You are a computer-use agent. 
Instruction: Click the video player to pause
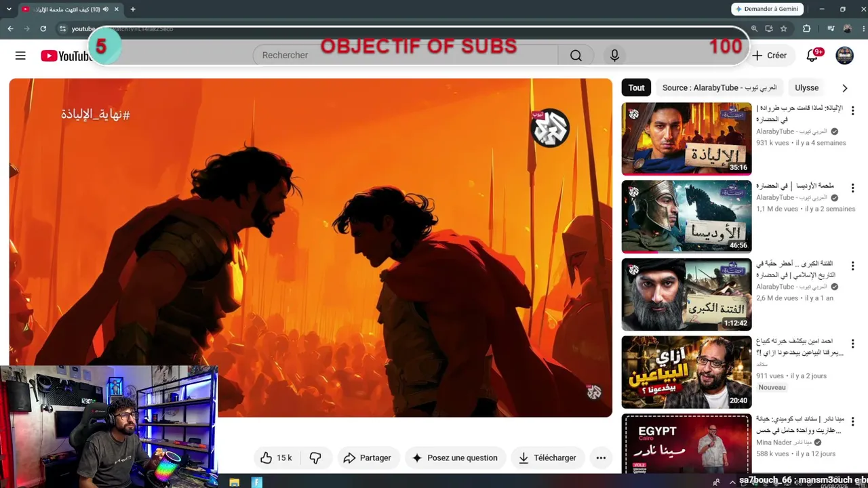tap(311, 247)
